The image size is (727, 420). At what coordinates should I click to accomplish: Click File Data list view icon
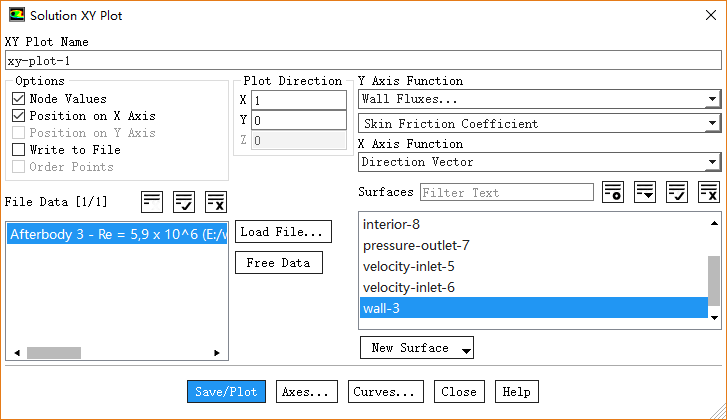click(152, 201)
